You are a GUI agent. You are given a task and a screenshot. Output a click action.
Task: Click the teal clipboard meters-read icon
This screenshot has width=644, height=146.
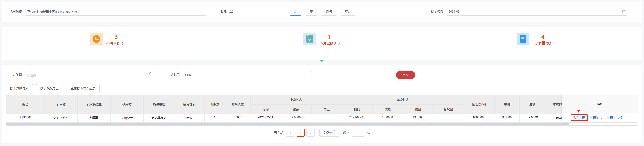click(310, 39)
